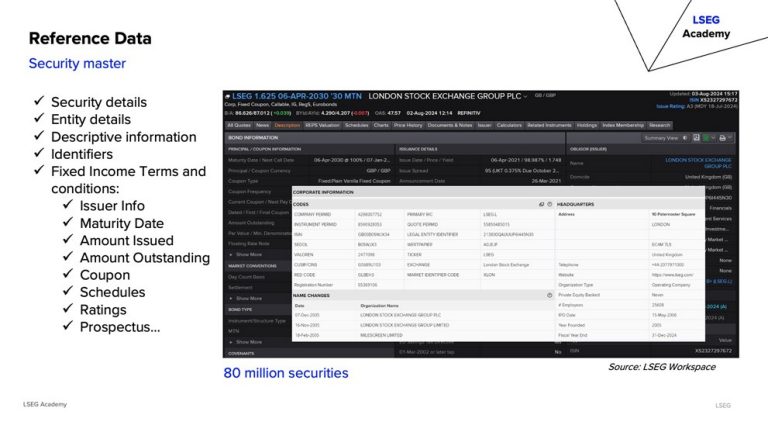Image resolution: width=768 pixels, height=432 pixels.
Task: Open the dropdown arrow beside the Excel icon
Action: [x=713, y=138]
